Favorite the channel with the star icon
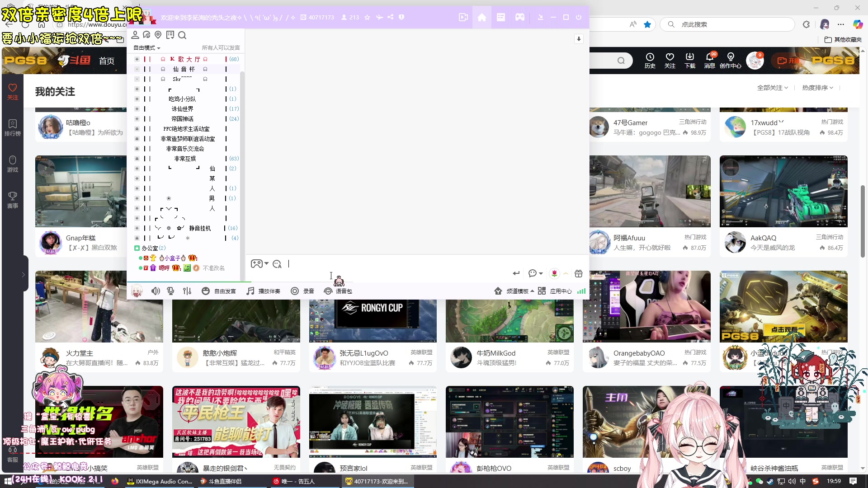This screenshot has height=488, width=868. point(367,17)
